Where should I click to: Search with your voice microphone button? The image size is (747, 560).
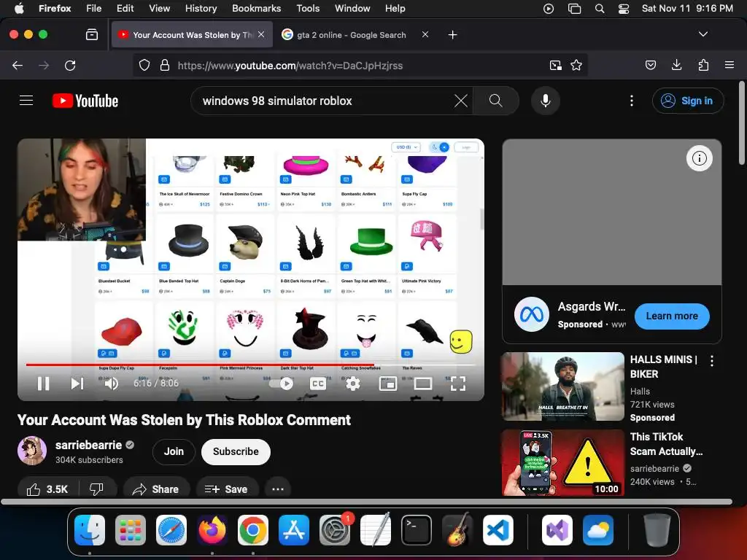tap(546, 101)
